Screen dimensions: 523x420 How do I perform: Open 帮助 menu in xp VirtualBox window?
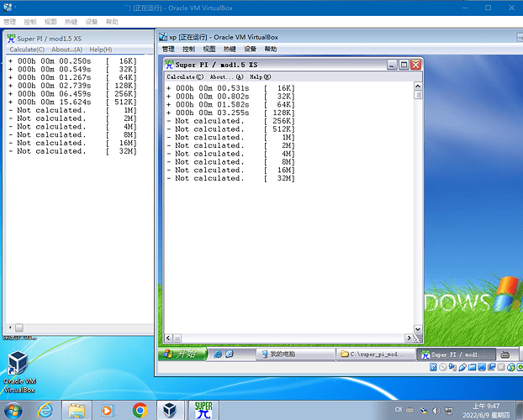[271, 49]
